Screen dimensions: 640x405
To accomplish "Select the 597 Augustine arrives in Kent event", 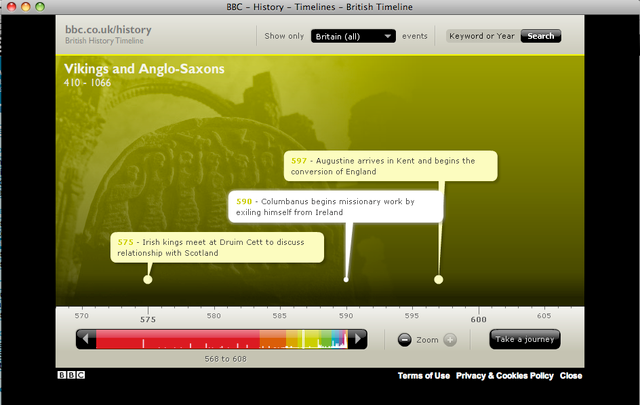I will coord(391,166).
